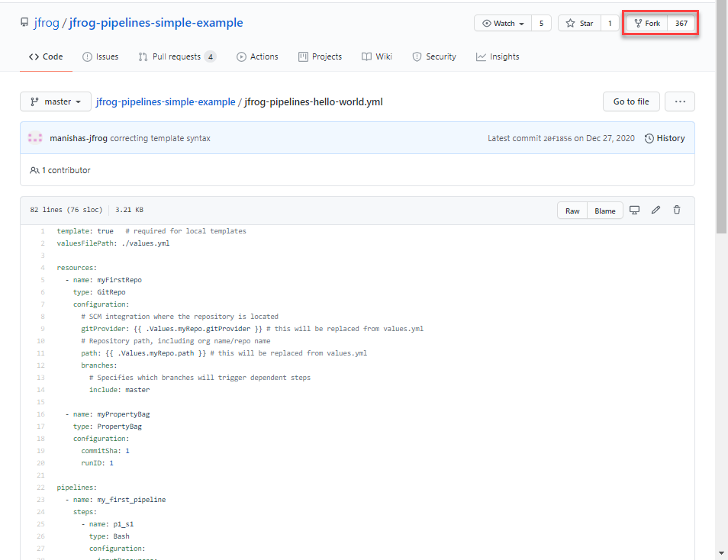Open the Insights tab
The width and height of the screenshot is (728, 560).
point(498,56)
